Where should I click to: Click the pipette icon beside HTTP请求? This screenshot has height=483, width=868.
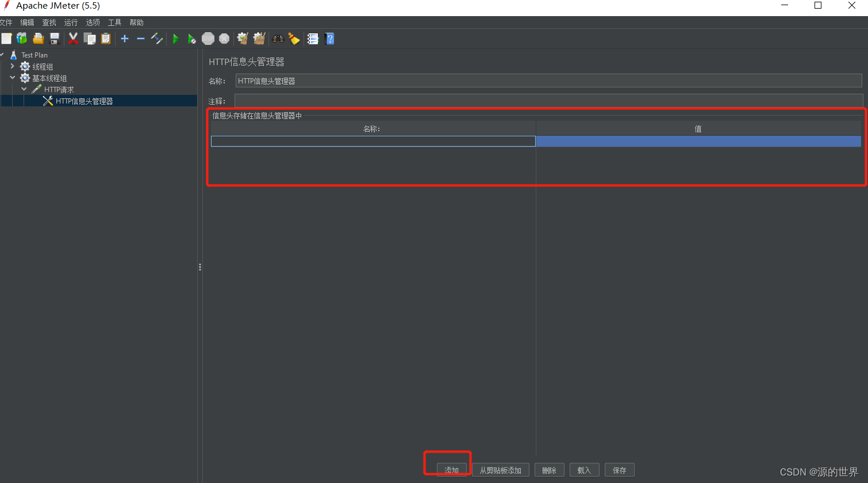(37, 89)
